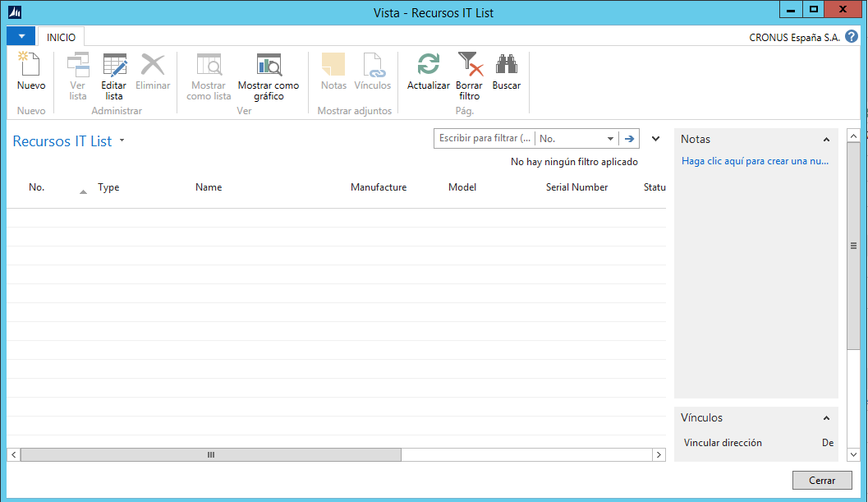868x502 pixels.
Task: Sort by the Type column header
Action: point(108,187)
